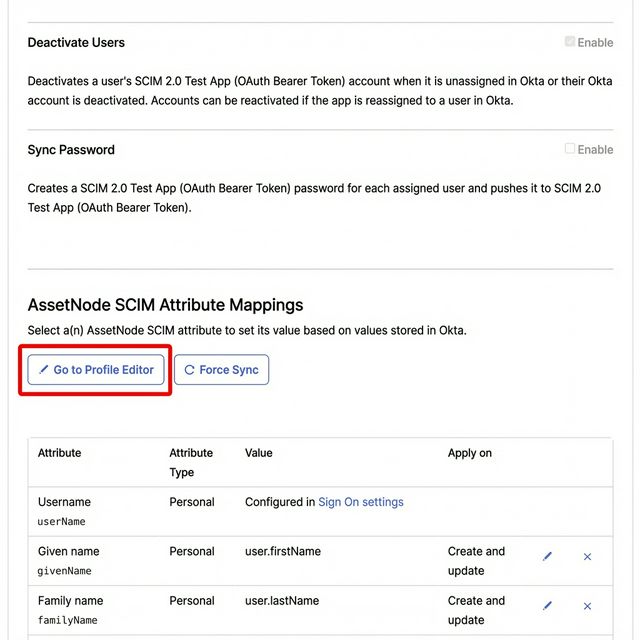640x640 pixels.
Task: Toggle the Sync Password Enable checkbox
Action: point(570,148)
